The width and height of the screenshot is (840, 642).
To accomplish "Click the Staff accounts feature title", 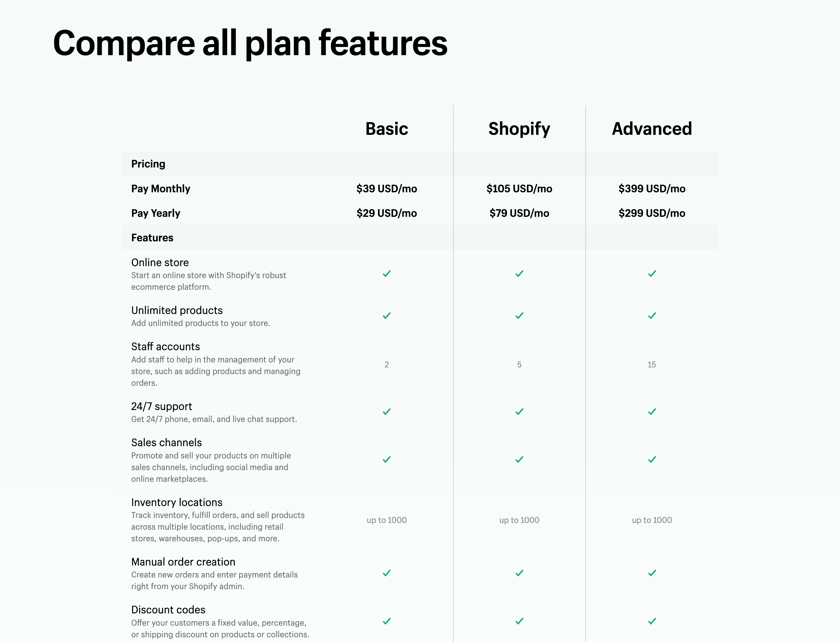I will point(165,347).
